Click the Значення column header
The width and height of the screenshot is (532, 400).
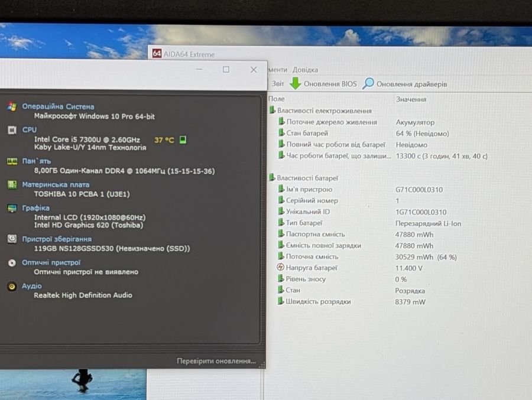[411, 99]
